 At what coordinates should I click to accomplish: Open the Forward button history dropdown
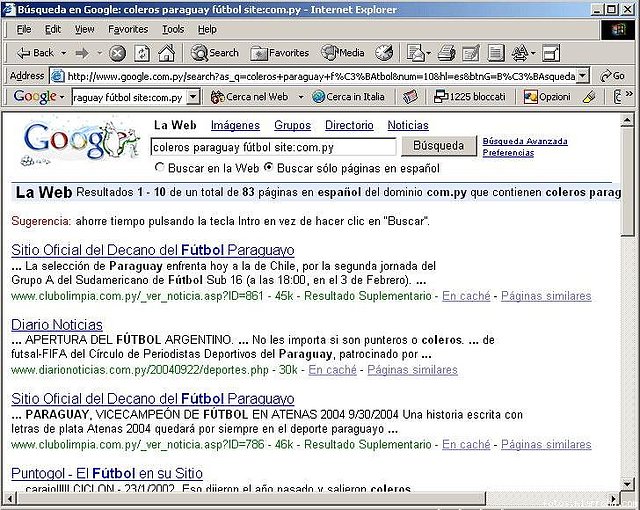click(99, 53)
